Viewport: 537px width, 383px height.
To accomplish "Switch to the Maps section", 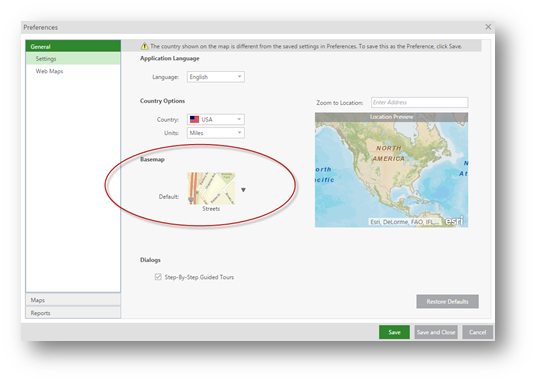I will click(x=73, y=300).
